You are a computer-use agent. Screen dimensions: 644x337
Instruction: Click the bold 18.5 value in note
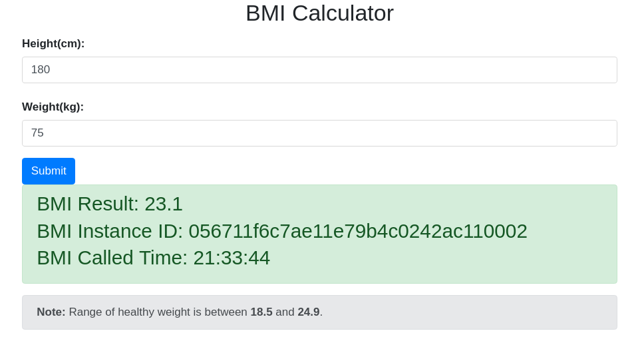(x=261, y=312)
